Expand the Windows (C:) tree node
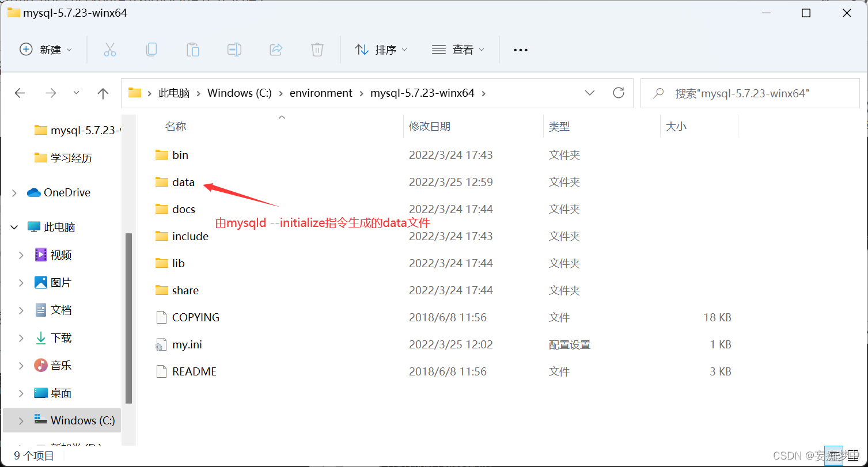868x467 pixels. (x=21, y=421)
